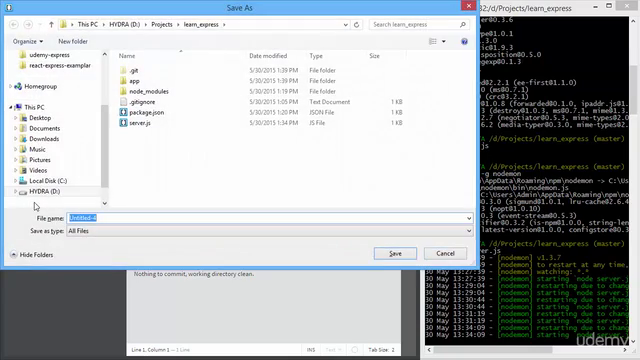Viewport: 640px width, 360px height.
Task: Open the Save as type combo box
Action: [269, 231]
